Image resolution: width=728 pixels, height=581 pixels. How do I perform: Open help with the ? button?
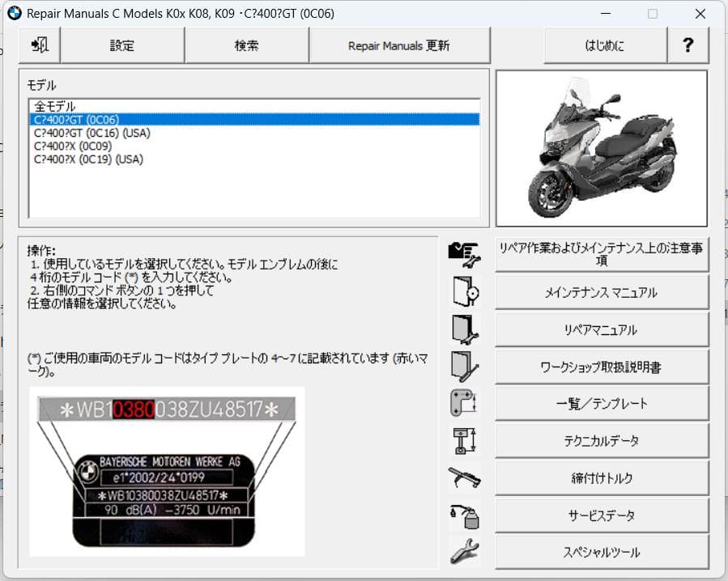[x=688, y=45]
